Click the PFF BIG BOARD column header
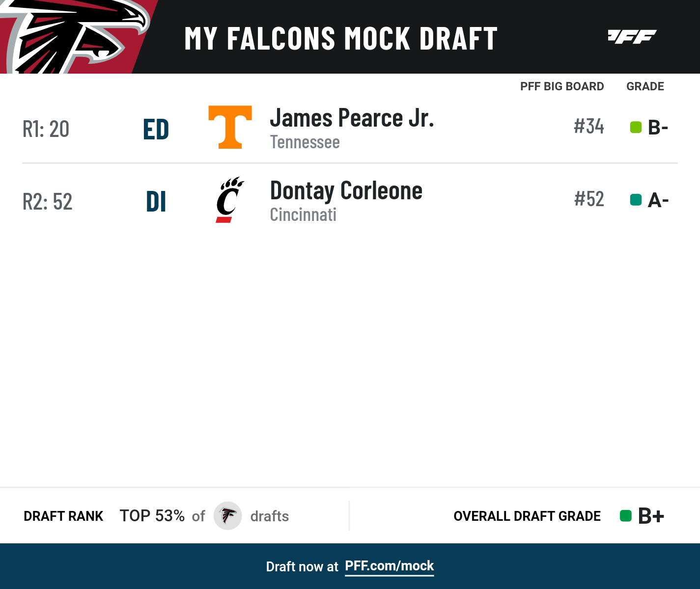This screenshot has height=589, width=700. [562, 86]
